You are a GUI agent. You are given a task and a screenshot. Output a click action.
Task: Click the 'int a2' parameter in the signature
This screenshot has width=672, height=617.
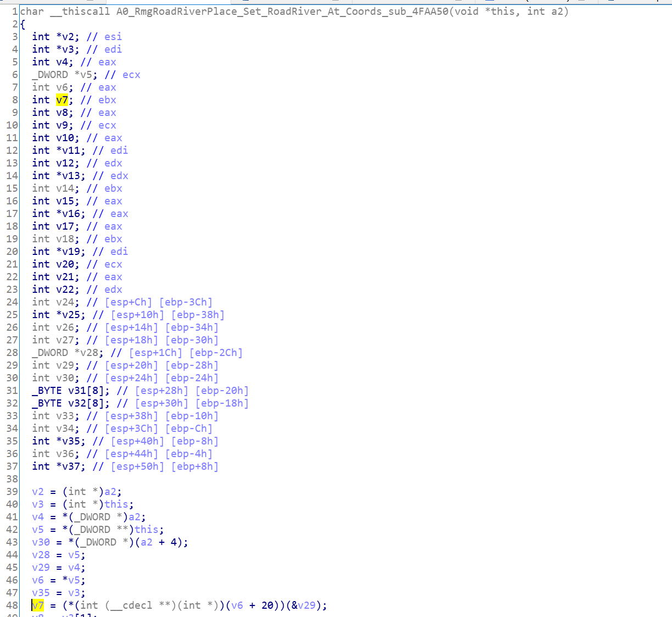pyautogui.click(x=545, y=12)
